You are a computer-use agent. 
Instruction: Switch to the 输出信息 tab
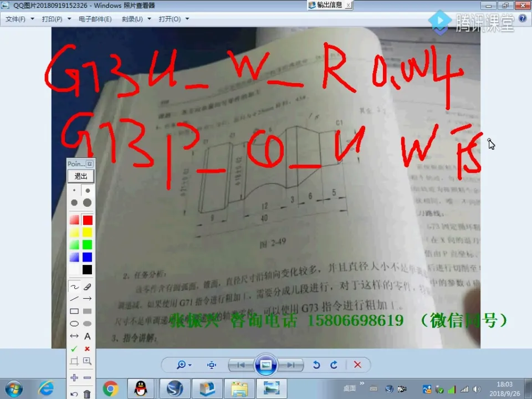click(330, 5)
